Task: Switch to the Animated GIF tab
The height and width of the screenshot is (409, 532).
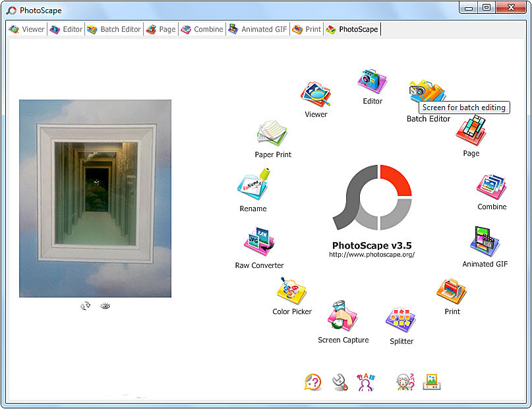Action: tap(258, 30)
